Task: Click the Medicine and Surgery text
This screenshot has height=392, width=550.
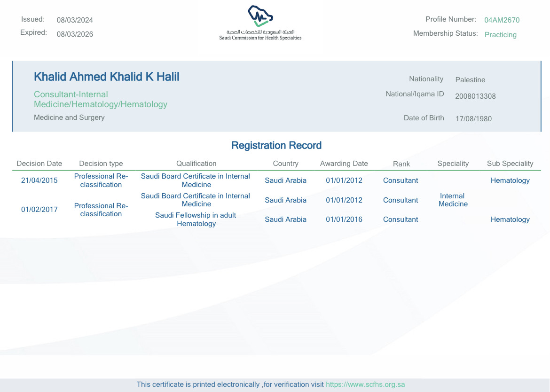Action: point(69,118)
